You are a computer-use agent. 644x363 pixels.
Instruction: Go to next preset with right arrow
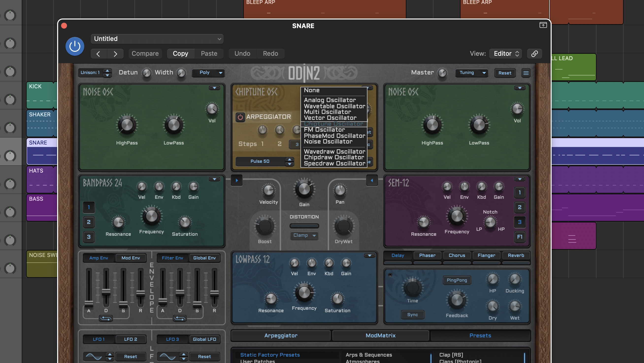115,54
